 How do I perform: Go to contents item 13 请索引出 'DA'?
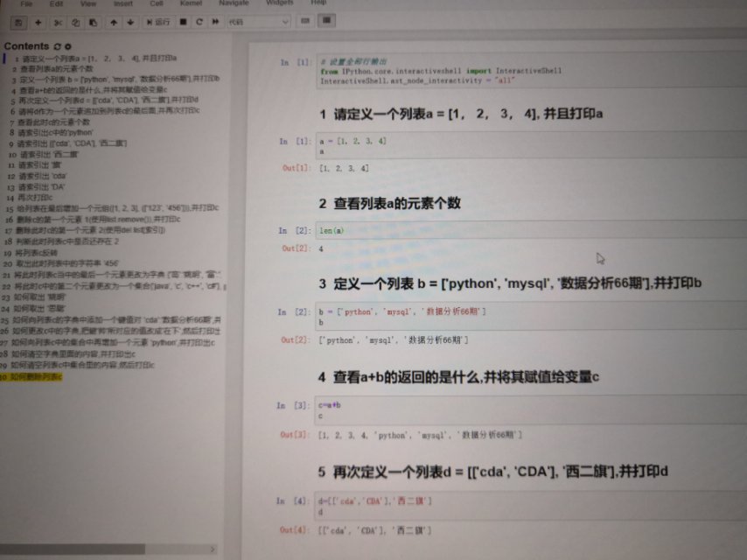(x=36, y=187)
